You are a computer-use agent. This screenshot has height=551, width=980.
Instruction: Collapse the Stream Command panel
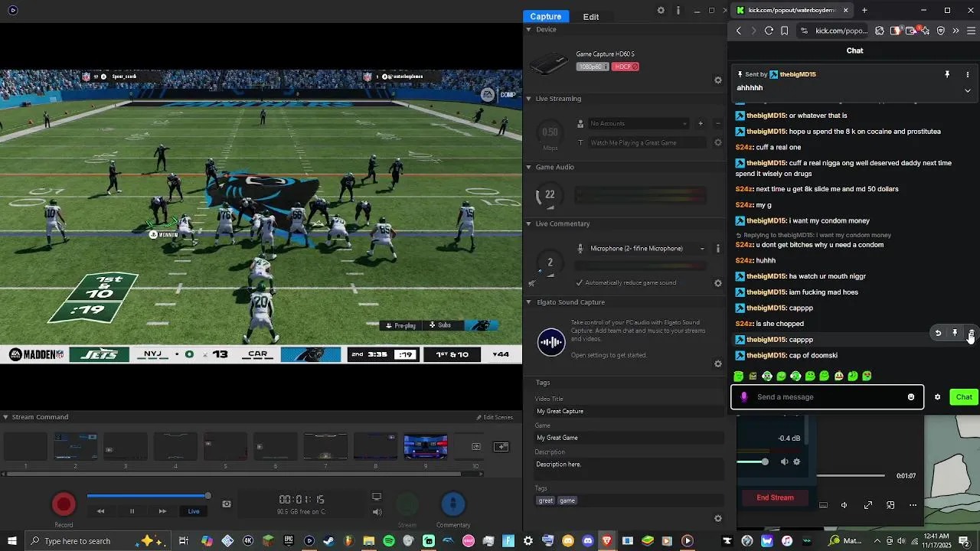pos(5,417)
